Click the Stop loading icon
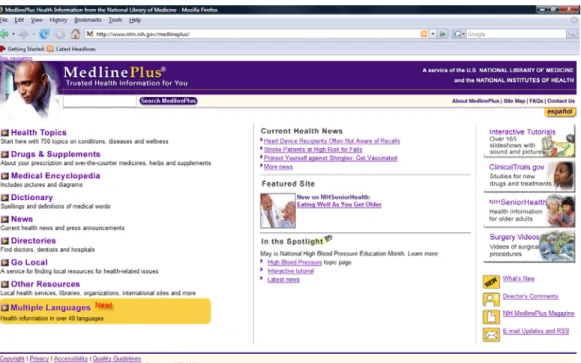 (x=60, y=34)
